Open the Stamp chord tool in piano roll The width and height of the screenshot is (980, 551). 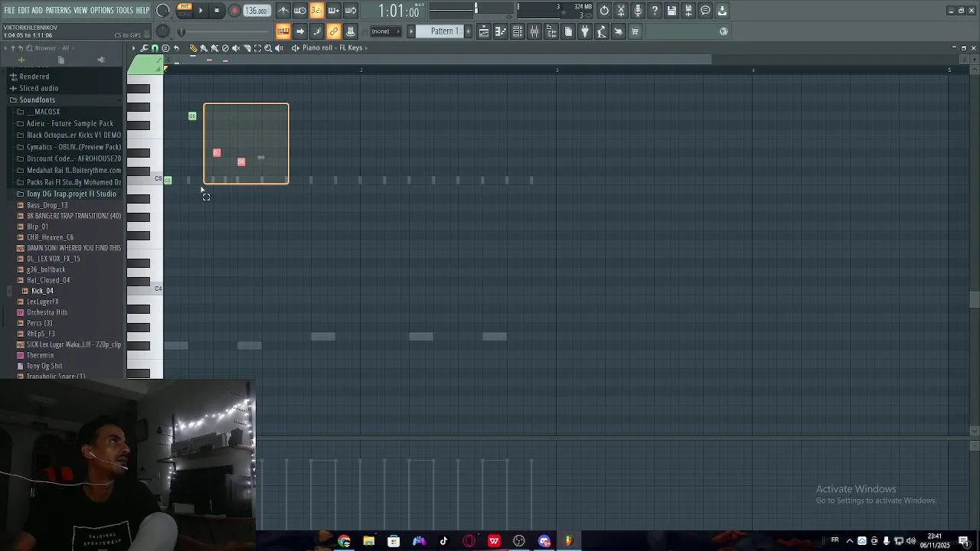165,48
